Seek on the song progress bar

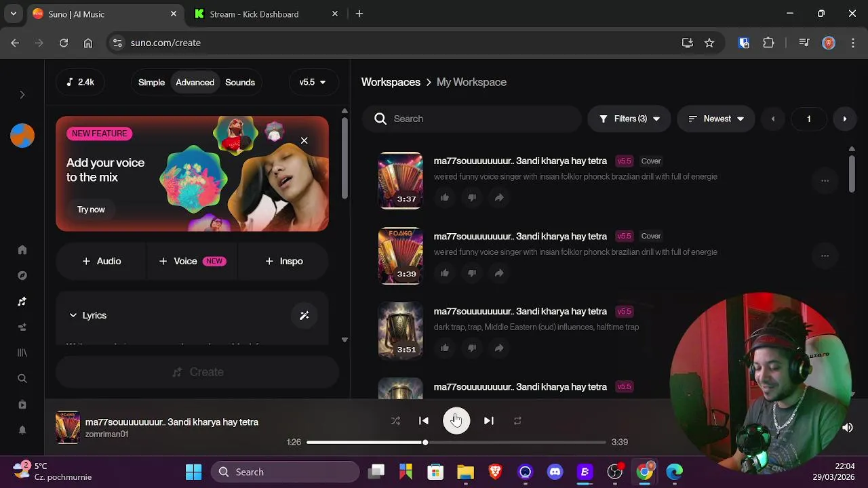coord(456,443)
